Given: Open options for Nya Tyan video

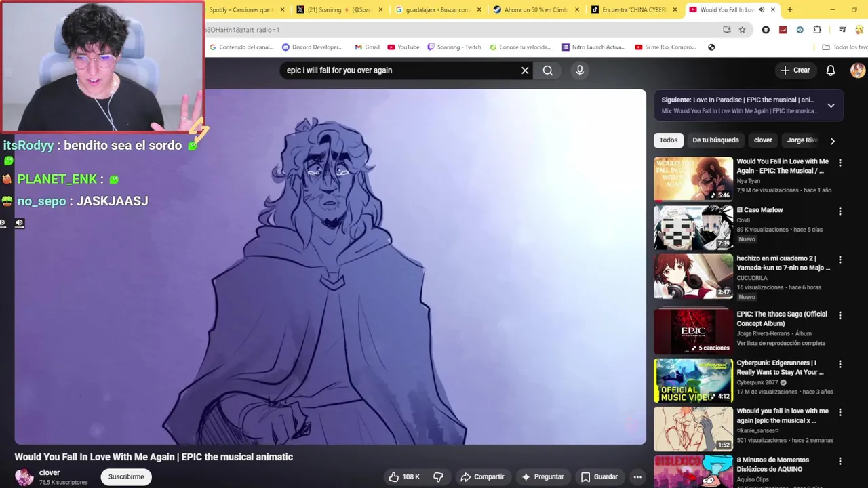Looking at the screenshot, I should click(x=840, y=163).
